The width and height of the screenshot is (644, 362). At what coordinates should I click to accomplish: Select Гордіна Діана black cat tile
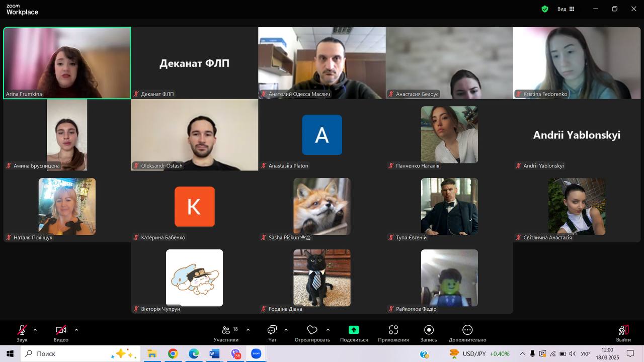pyautogui.click(x=322, y=278)
